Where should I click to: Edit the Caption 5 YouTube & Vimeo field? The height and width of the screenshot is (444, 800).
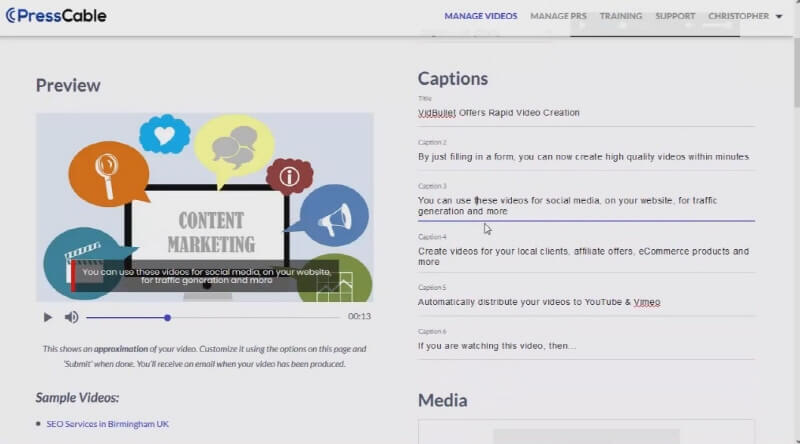click(586, 302)
